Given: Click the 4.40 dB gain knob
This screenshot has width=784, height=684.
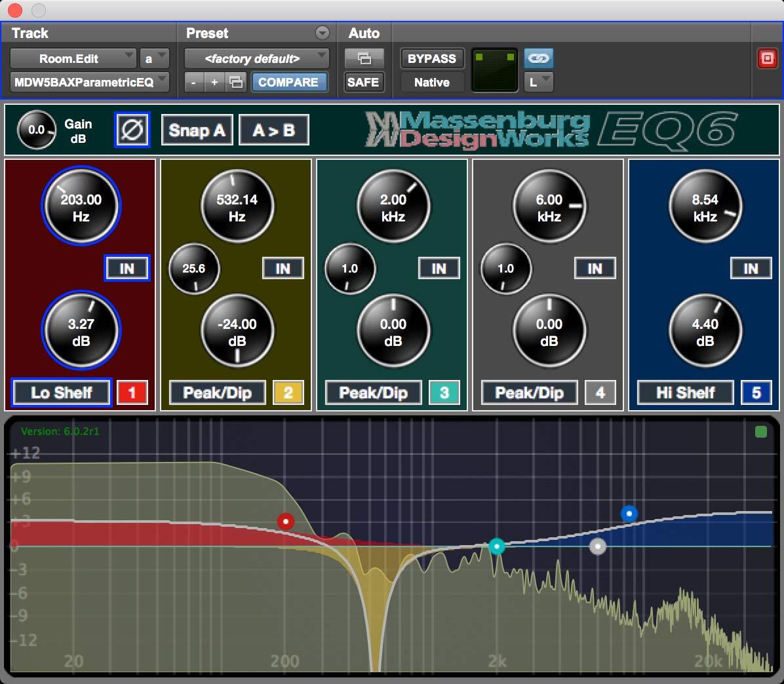Looking at the screenshot, I should pyautogui.click(x=705, y=330).
